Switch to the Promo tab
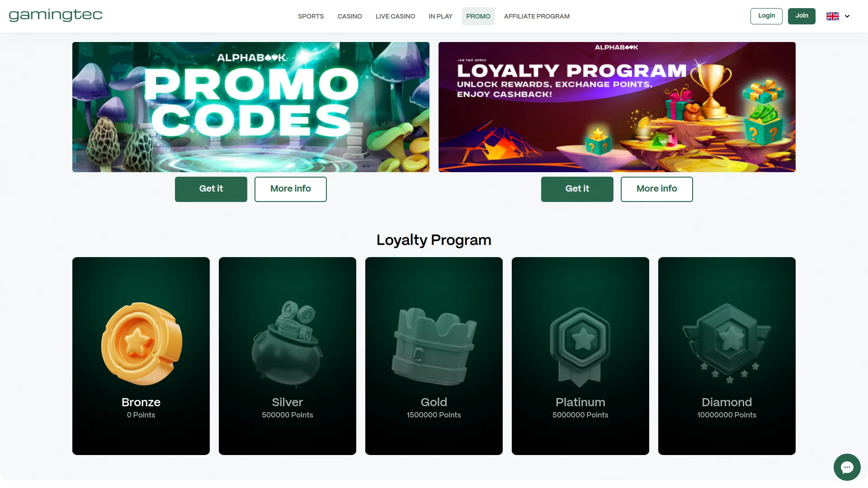868x488 pixels. click(x=478, y=16)
